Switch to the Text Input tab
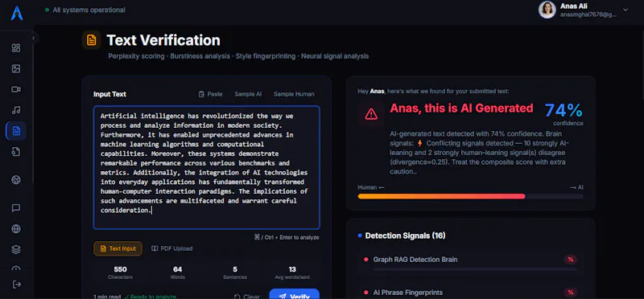The height and width of the screenshot is (299, 644). click(x=118, y=248)
